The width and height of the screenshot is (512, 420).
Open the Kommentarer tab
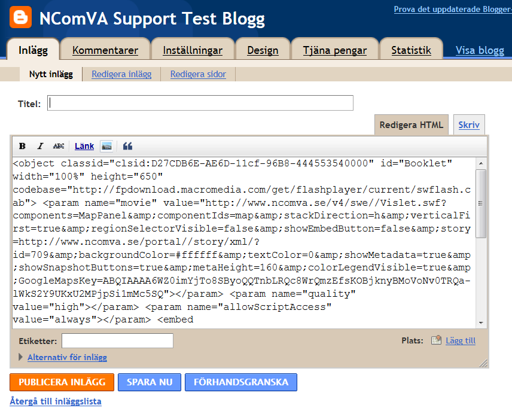[105, 50]
